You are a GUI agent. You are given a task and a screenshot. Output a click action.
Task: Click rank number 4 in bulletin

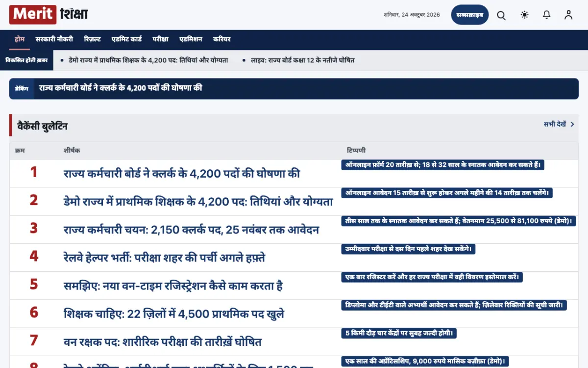pyautogui.click(x=34, y=256)
